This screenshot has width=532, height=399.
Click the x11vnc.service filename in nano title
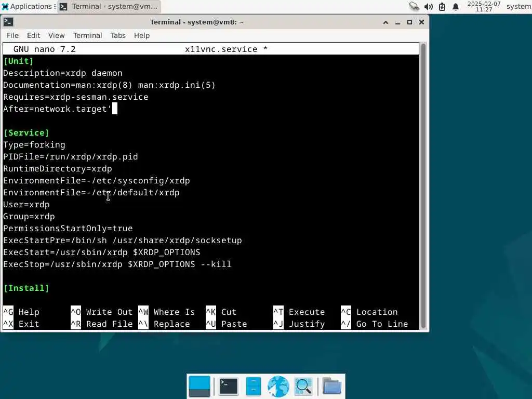tap(221, 49)
